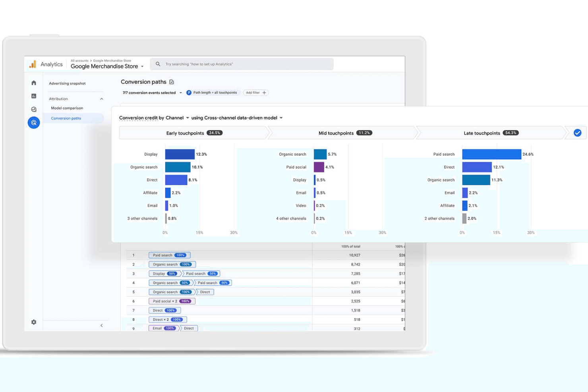Select the Advertising icon in sidebar

[34, 123]
